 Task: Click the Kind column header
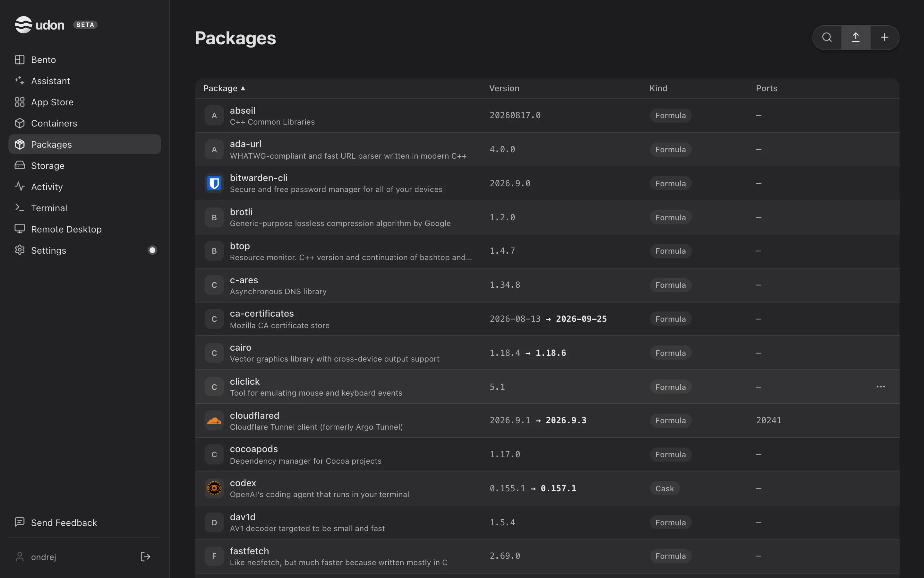pos(658,88)
